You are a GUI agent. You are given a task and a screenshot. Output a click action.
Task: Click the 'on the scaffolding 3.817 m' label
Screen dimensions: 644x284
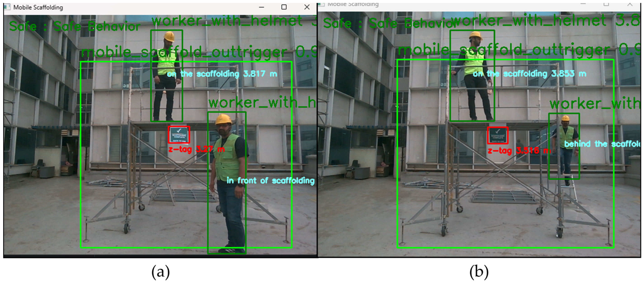(222, 74)
